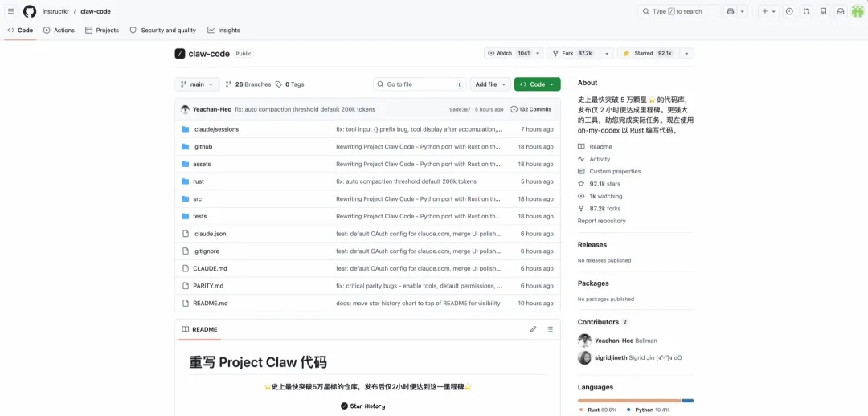Viewport: 868px width, 416px height.
Task: Open Custom properties link
Action: tap(609, 172)
